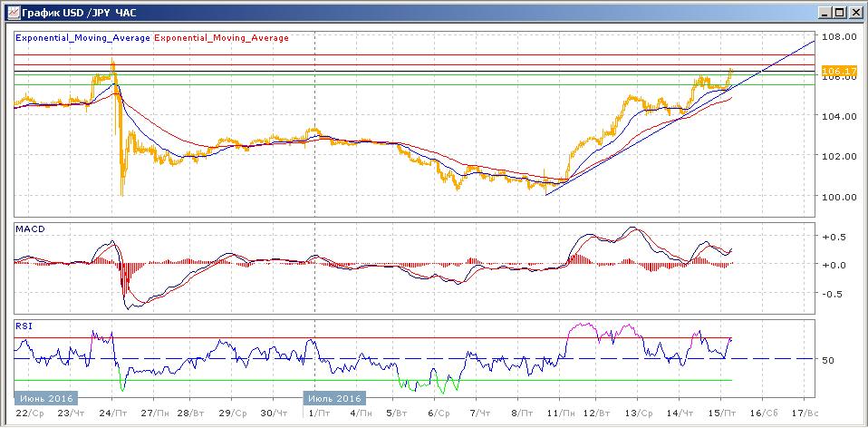The height and width of the screenshot is (428, 868).
Task: Click the Июнь 2016 month marker
Action: click(45, 397)
